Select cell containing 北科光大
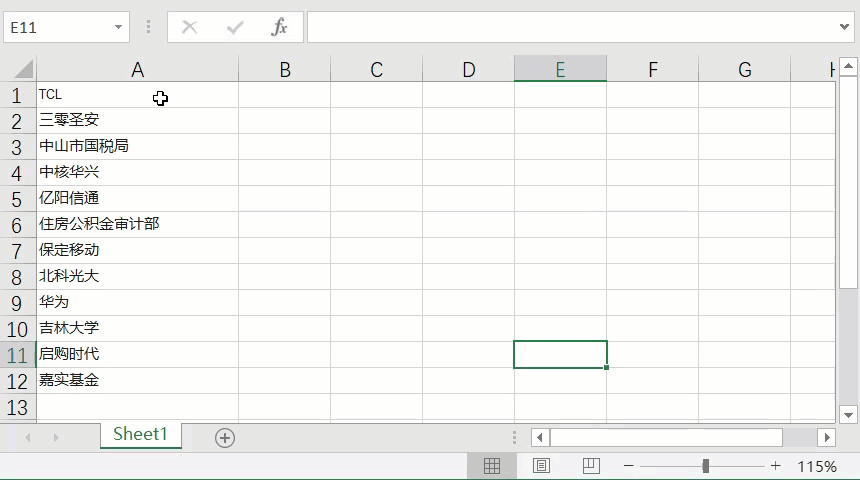The height and width of the screenshot is (480, 860). 138,276
